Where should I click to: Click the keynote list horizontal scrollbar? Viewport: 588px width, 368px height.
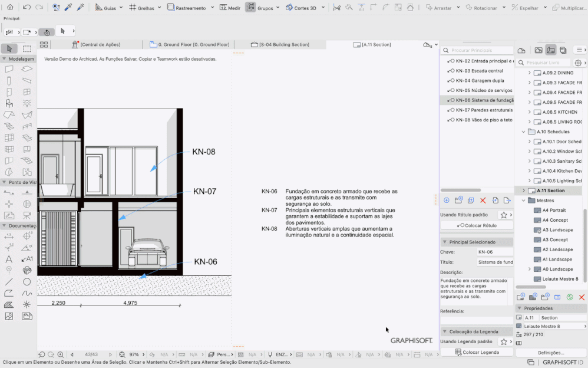[x=461, y=190]
